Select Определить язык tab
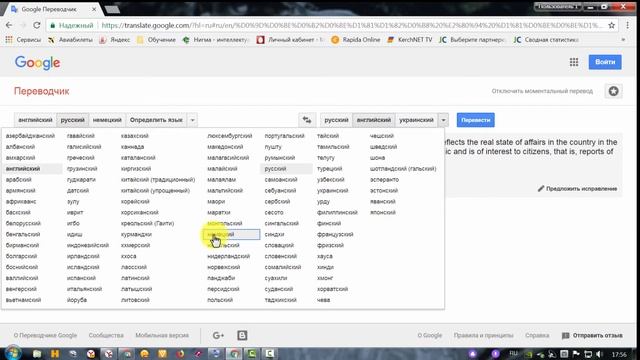This screenshot has height=360, width=640. [156, 120]
